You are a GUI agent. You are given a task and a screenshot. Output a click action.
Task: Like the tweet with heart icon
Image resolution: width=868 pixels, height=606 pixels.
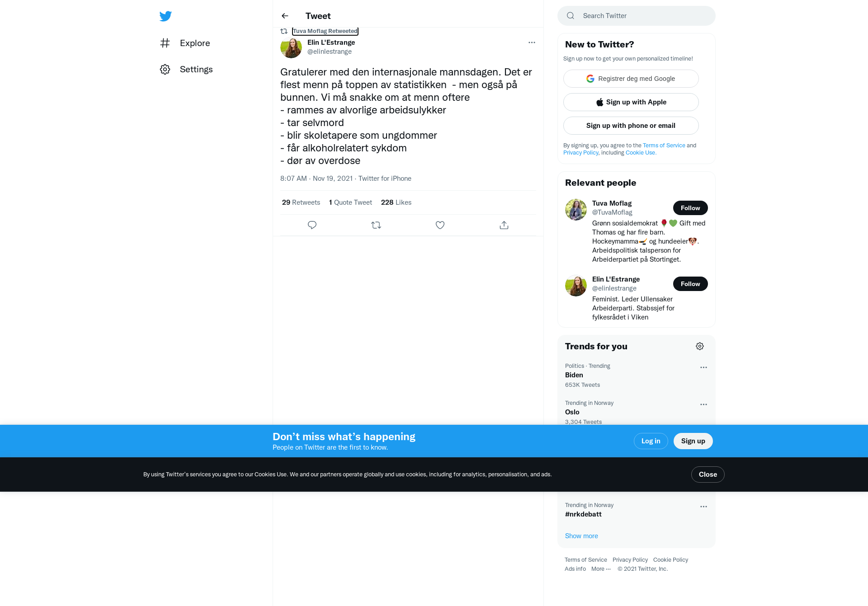click(440, 225)
